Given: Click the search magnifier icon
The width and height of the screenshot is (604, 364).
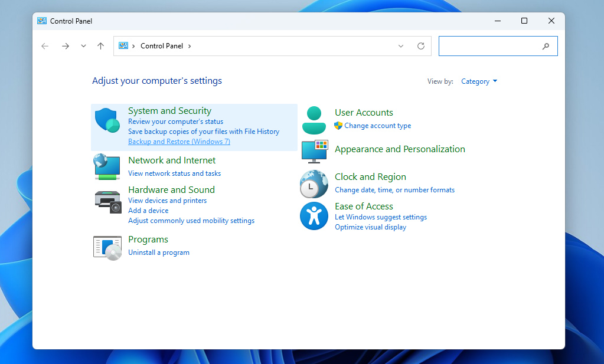Looking at the screenshot, I should click(546, 47).
